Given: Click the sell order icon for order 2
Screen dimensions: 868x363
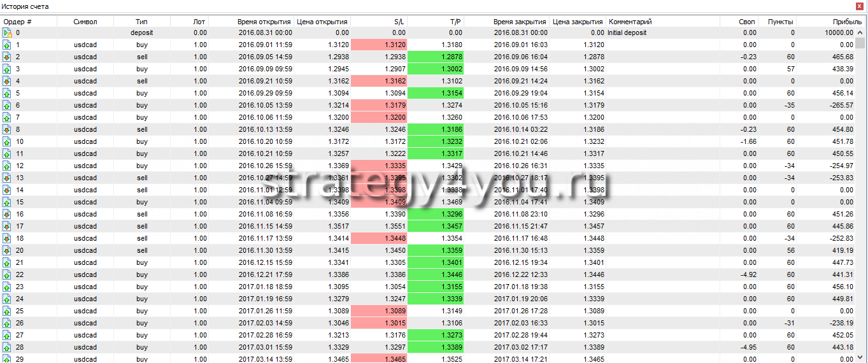Looking at the screenshot, I should coord(8,57).
